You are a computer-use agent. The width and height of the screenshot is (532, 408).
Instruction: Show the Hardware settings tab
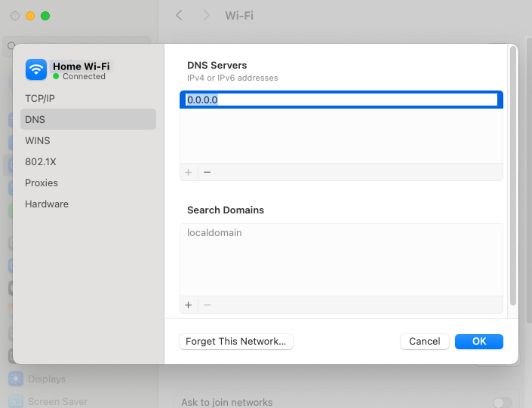[47, 204]
